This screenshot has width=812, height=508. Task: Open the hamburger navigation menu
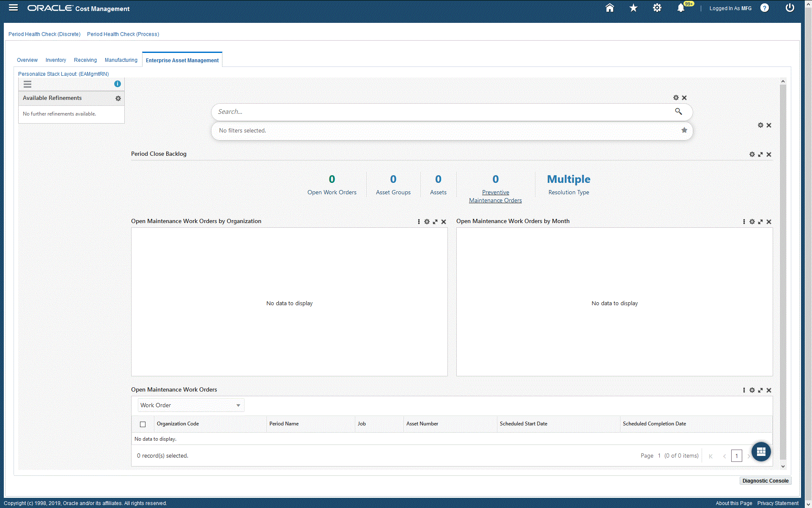(x=13, y=8)
